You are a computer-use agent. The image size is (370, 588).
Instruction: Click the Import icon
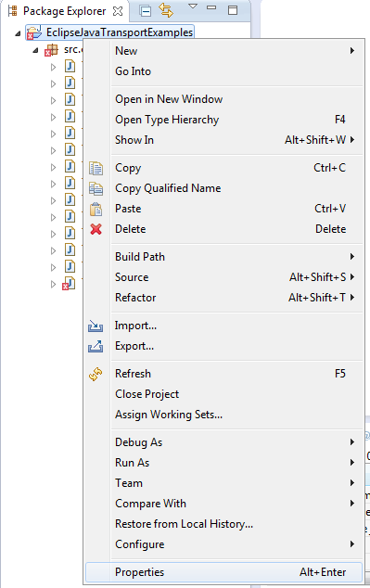point(96,326)
